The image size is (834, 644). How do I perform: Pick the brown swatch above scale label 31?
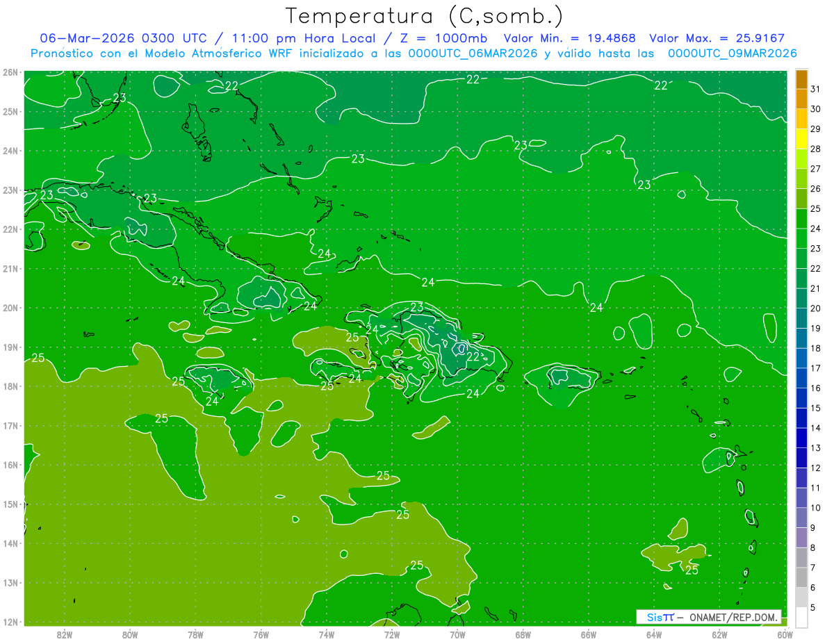click(801, 79)
